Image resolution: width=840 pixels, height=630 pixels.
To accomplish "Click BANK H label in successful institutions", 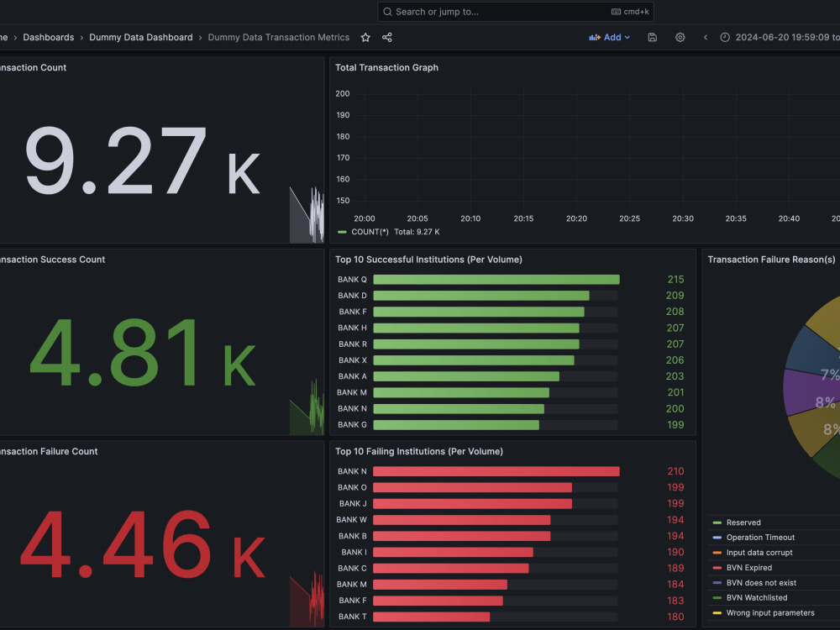I will click(x=353, y=328).
